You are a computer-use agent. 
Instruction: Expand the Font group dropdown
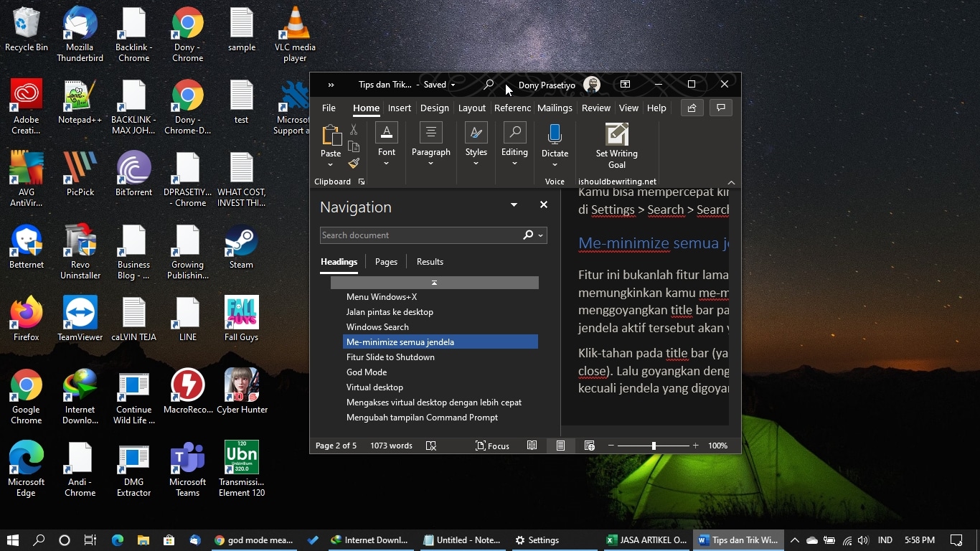click(x=387, y=164)
